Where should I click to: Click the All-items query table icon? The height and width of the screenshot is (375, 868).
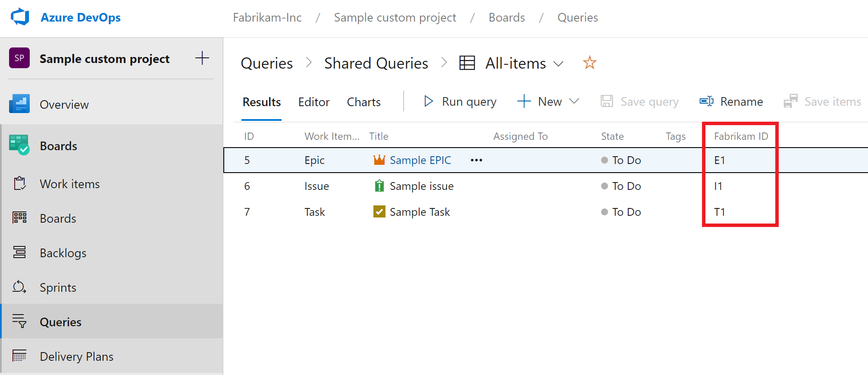pyautogui.click(x=467, y=63)
